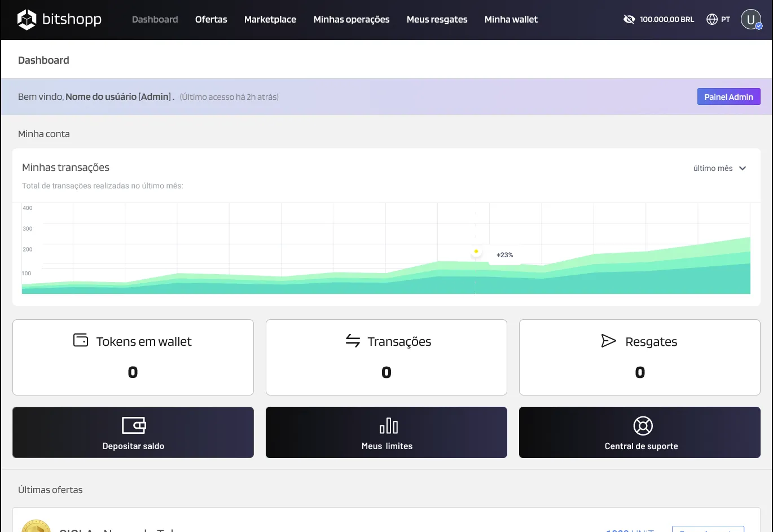Click the Minha conta section label

44,134
